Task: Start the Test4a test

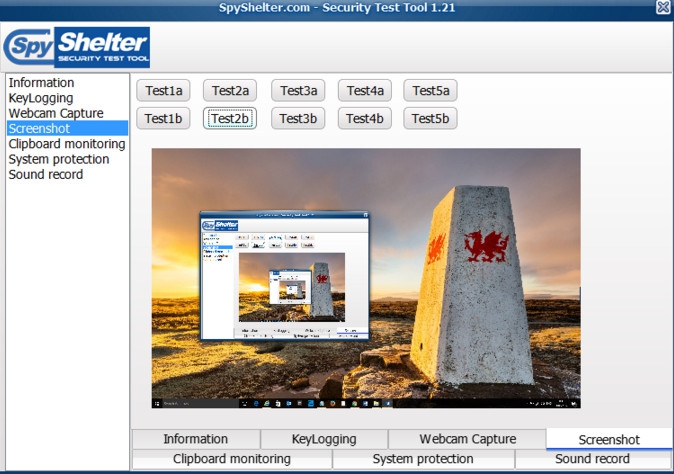Action: [365, 90]
